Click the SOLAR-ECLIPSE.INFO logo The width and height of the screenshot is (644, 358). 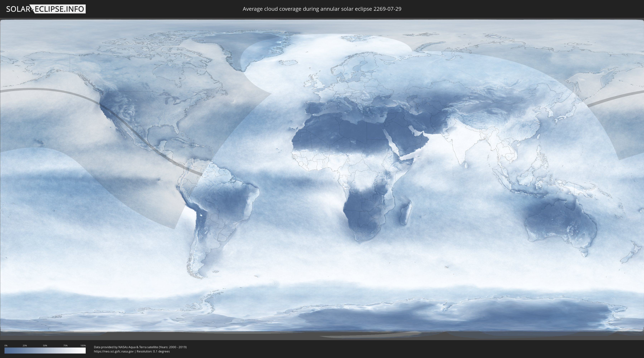click(46, 9)
